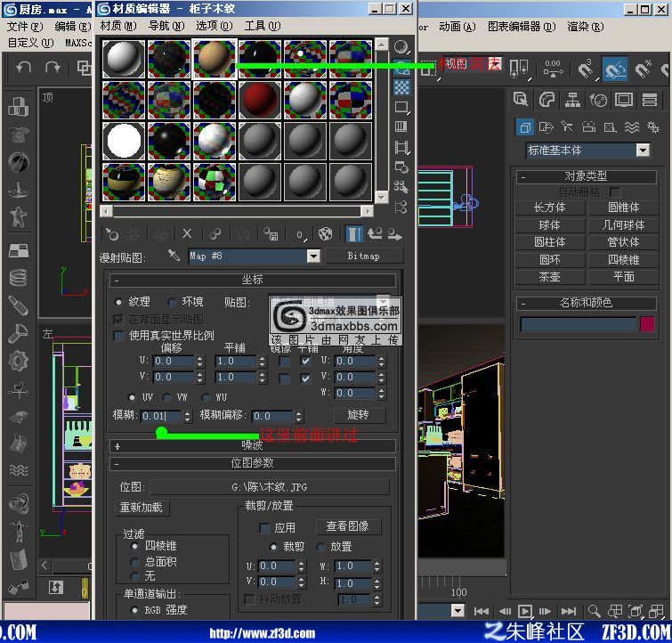Click the object color swatch
This screenshot has height=643, width=672.
click(647, 324)
